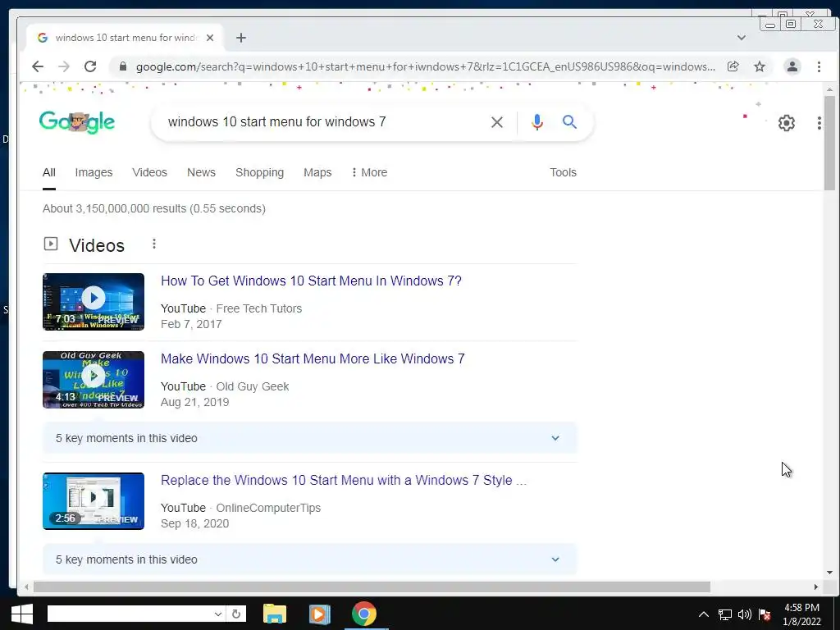Click the Chrome address bar URL
Screen dimensions: 840x630
(x=426, y=66)
